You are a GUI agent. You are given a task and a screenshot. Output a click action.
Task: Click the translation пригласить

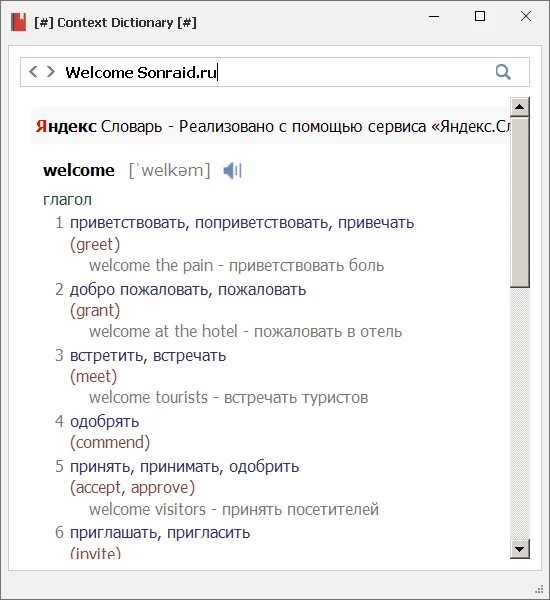tap(209, 533)
